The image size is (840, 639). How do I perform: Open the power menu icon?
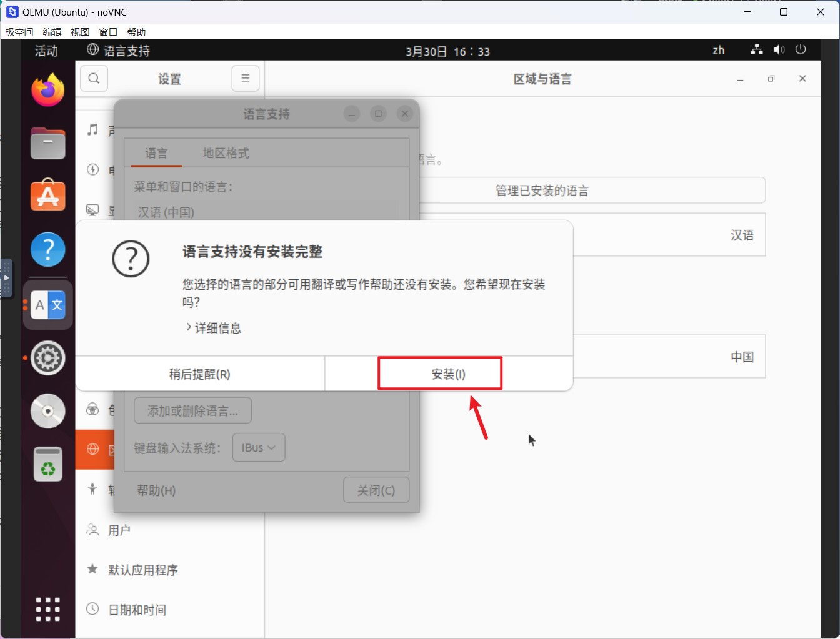point(801,50)
